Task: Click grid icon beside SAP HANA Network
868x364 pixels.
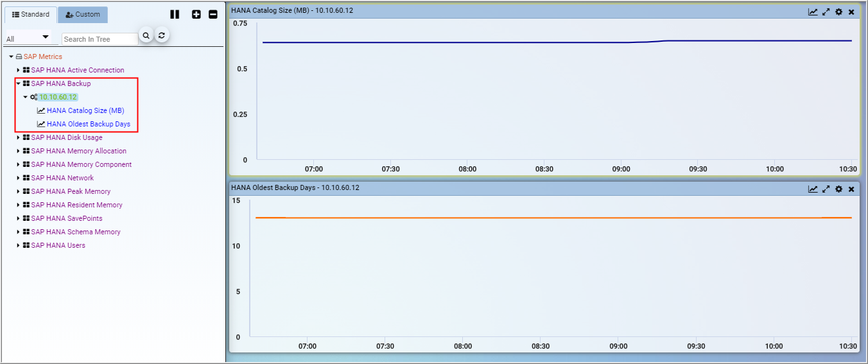Action: coord(26,178)
